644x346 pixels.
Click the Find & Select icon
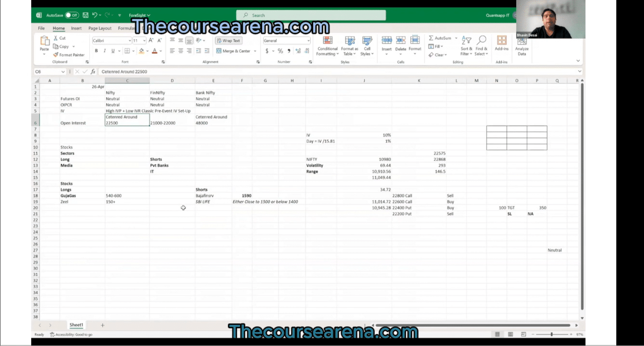coord(481,41)
